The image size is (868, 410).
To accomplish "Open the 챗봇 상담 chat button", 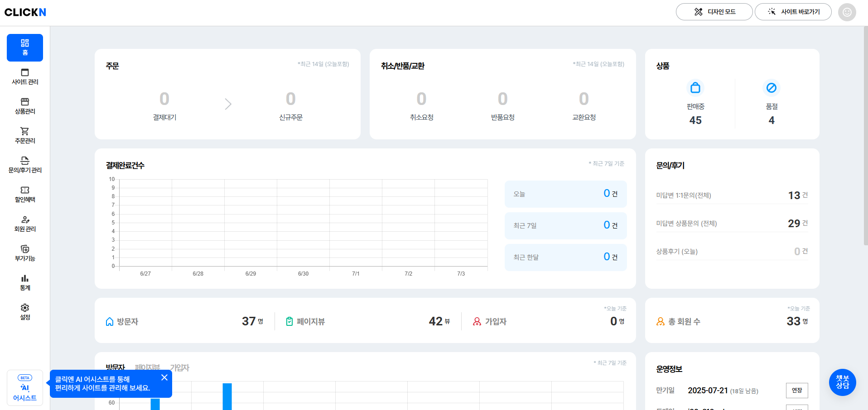I will [843, 382].
